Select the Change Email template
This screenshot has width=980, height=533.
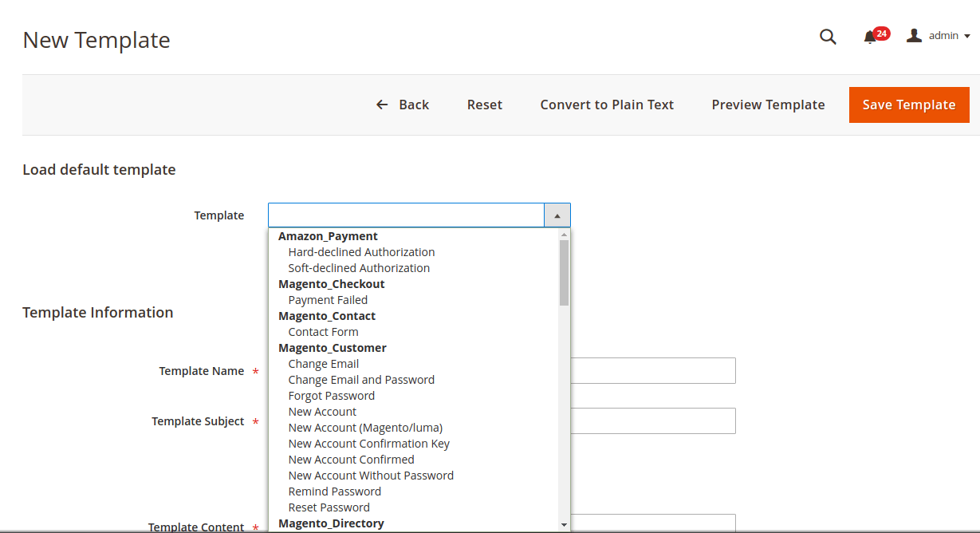(x=324, y=364)
